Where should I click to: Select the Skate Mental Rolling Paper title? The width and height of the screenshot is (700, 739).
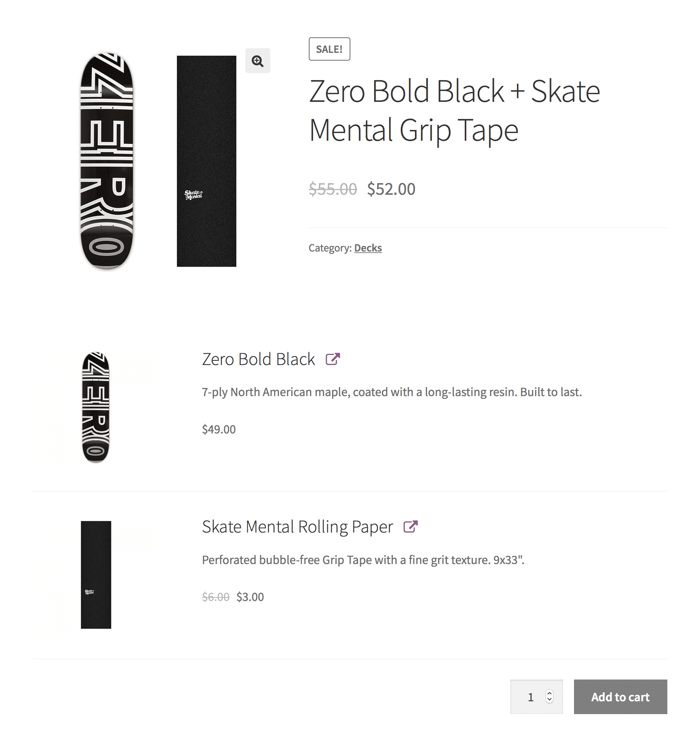(x=297, y=527)
